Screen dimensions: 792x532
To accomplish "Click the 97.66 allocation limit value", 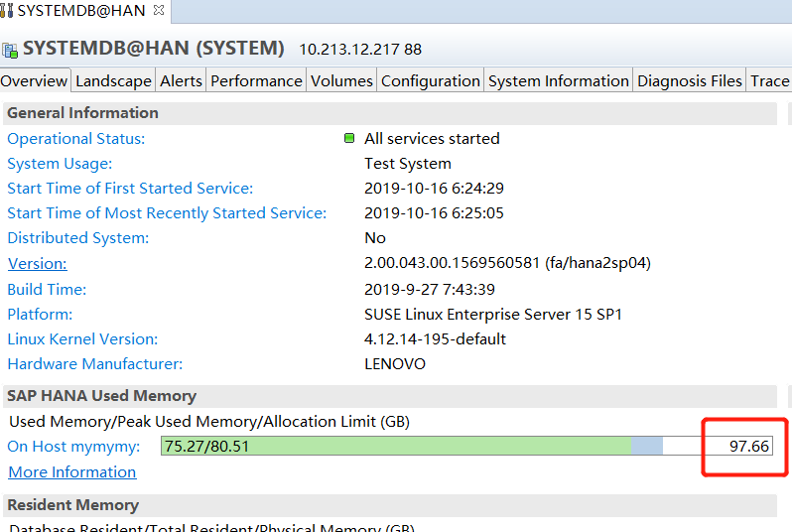I will (x=749, y=446).
